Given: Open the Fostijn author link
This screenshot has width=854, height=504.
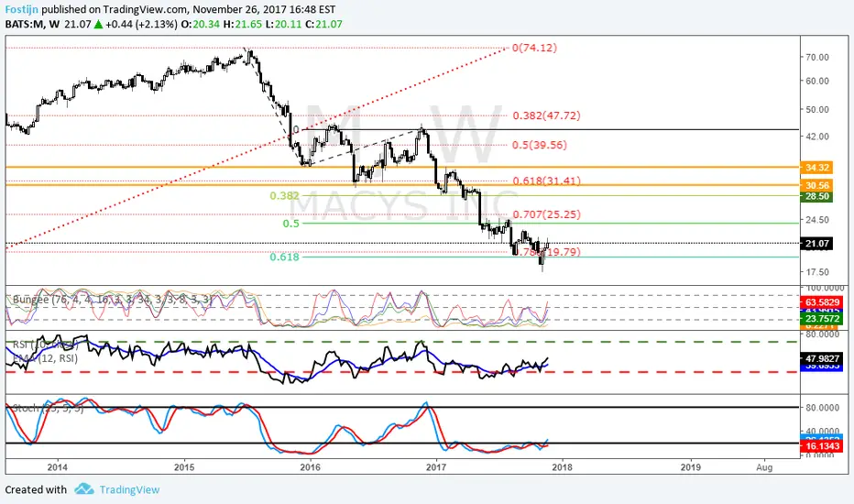Looking at the screenshot, I should (22, 9).
